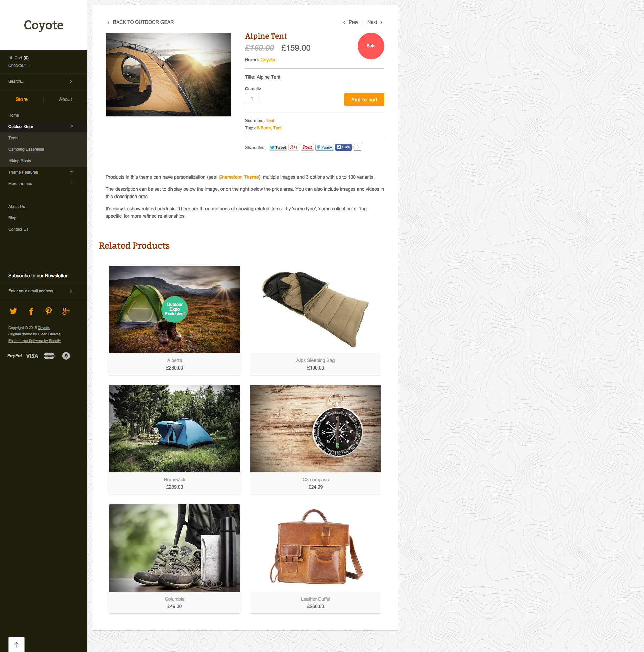Expand the Theme Features submenu

click(72, 172)
